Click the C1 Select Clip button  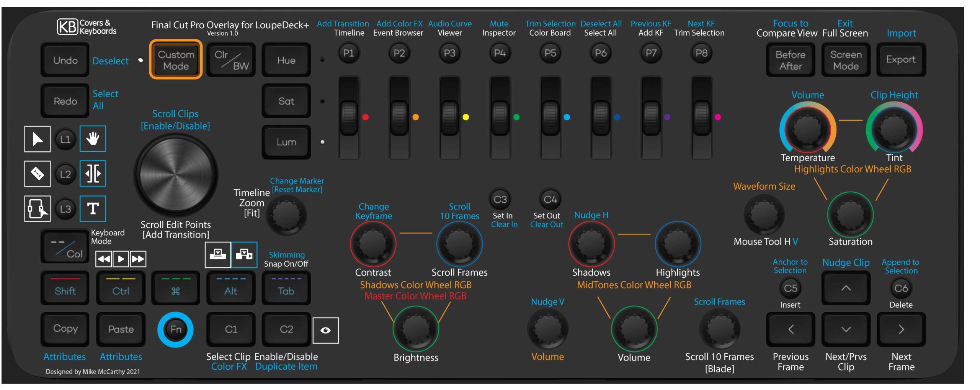pyautogui.click(x=231, y=329)
